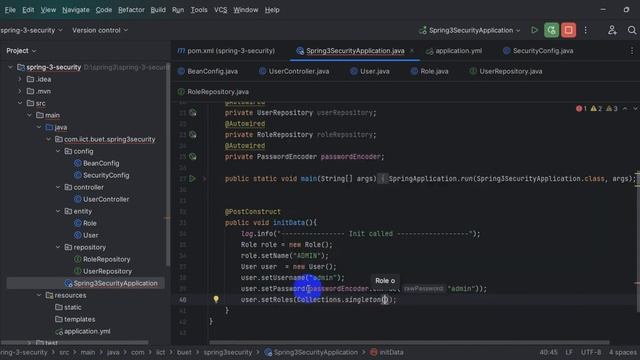Collapse the entity package

pyautogui.click(x=58, y=211)
